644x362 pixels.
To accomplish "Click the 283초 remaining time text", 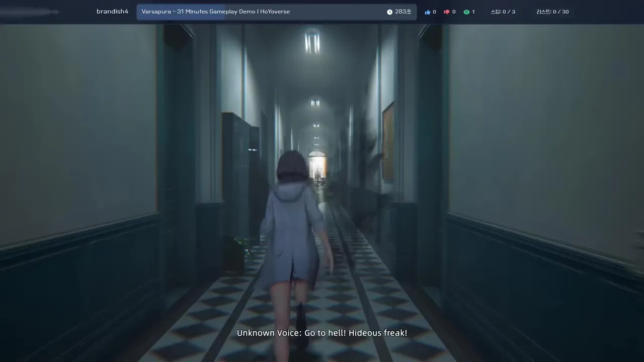I will point(403,12).
